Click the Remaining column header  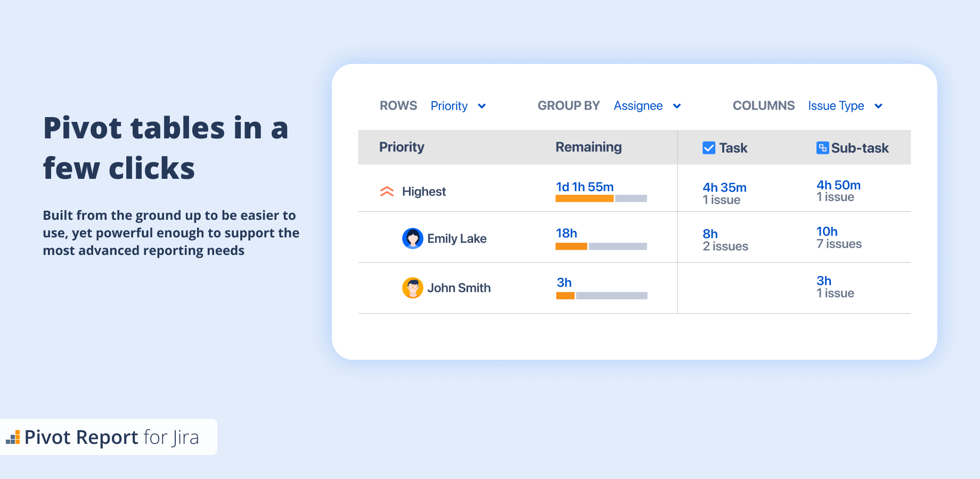tap(589, 147)
